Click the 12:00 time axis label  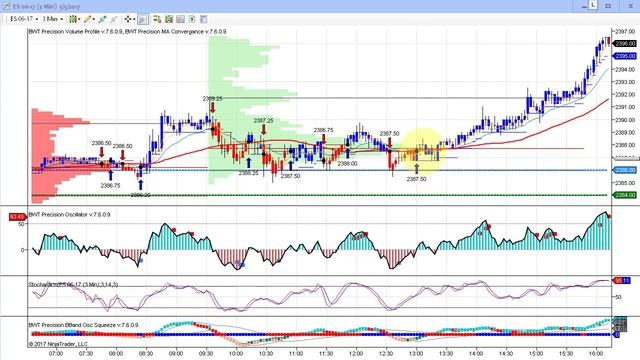(x=356, y=353)
